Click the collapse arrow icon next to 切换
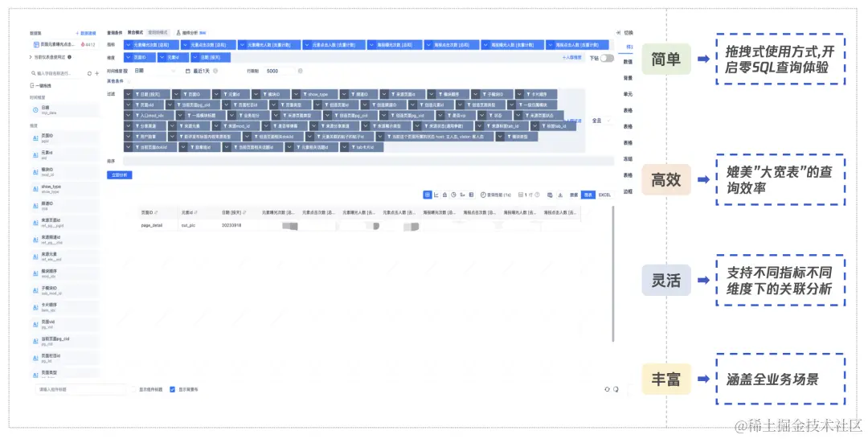Viewport: 868px width, 439px height. tap(618, 33)
